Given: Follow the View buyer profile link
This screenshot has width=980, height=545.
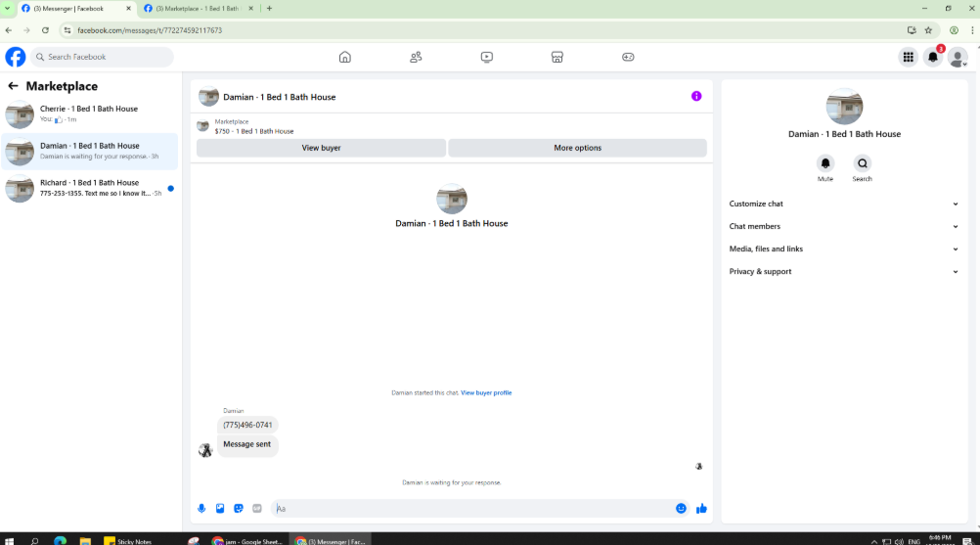Looking at the screenshot, I should (x=486, y=392).
